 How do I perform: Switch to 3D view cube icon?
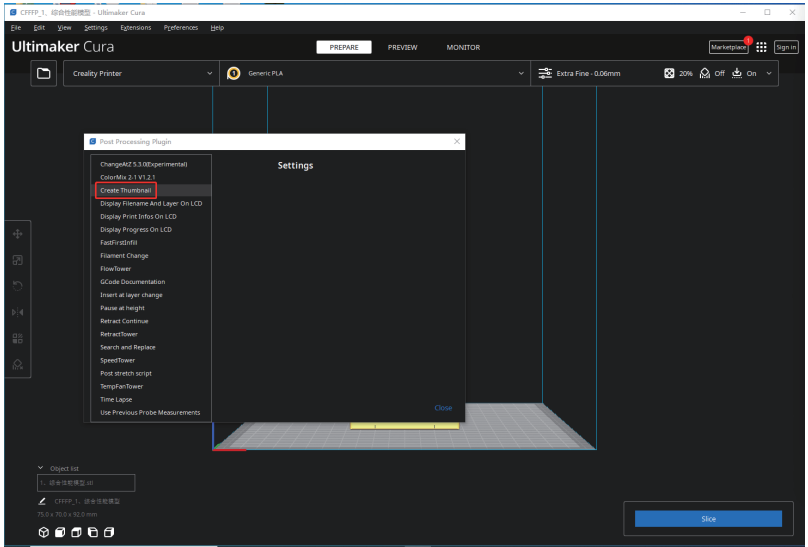click(43, 532)
